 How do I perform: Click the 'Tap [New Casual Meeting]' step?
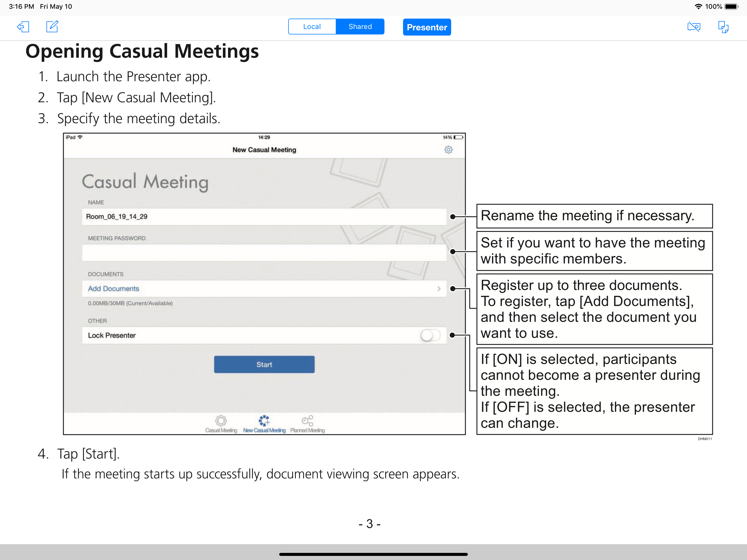(x=136, y=98)
